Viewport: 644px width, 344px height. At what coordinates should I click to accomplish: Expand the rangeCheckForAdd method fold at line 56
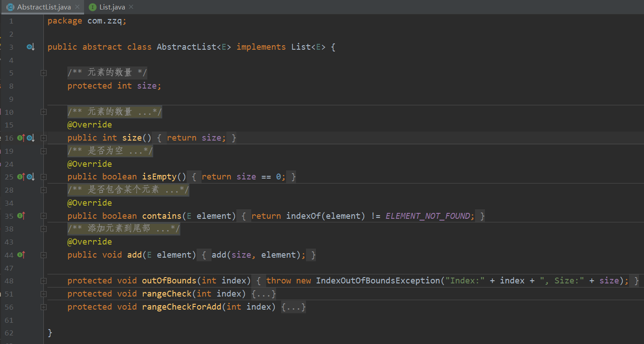[43, 307]
